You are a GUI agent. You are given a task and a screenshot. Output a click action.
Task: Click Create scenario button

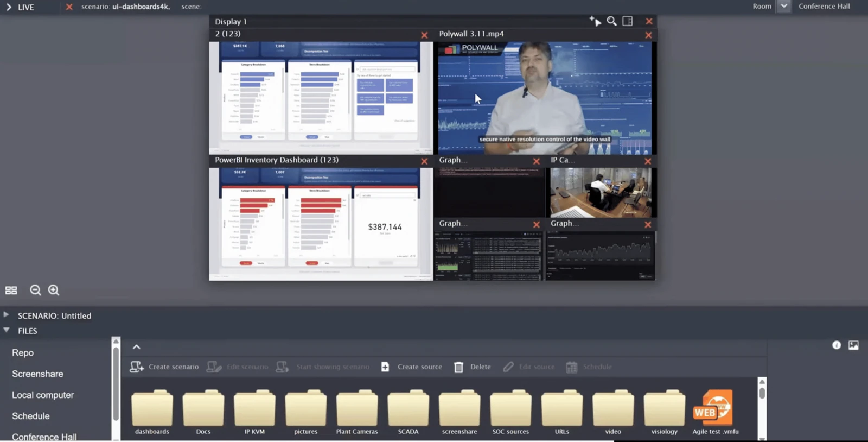(x=164, y=367)
